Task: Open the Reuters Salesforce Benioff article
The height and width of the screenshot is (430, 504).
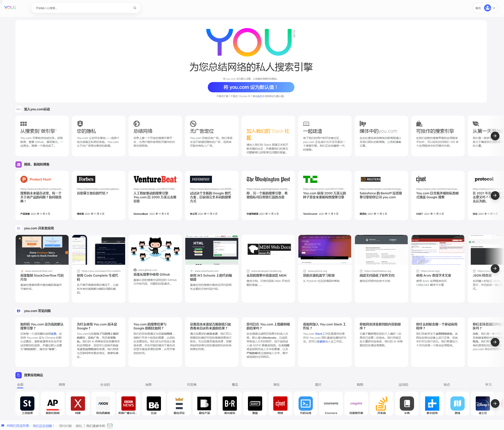Action: click(381, 195)
